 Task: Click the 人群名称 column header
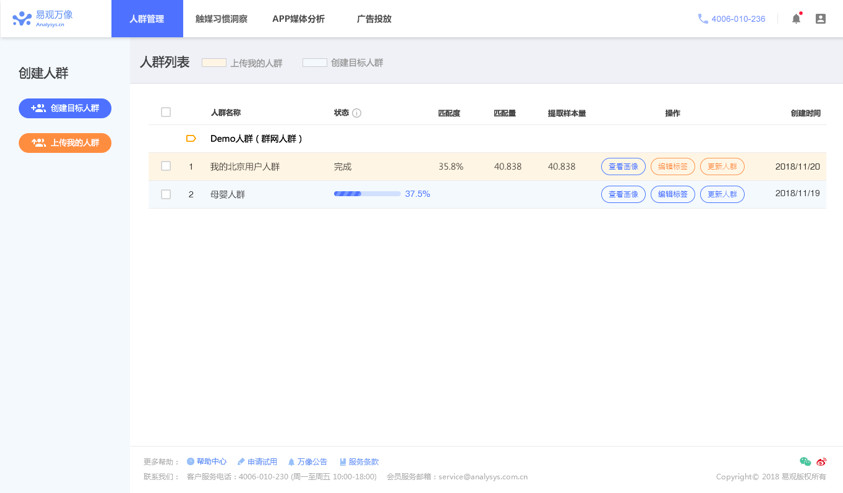coord(226,112)
